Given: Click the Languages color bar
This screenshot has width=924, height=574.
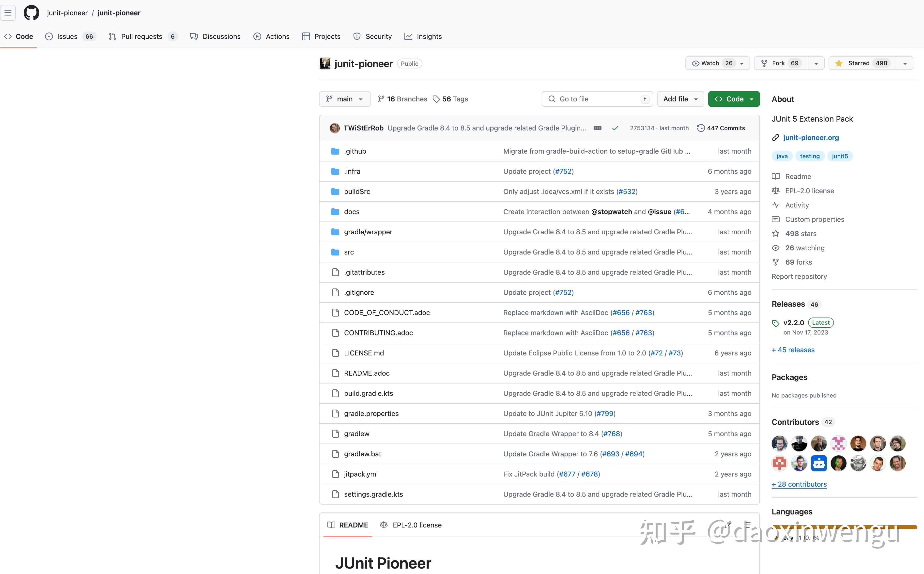Looking at the screenshot, I should 844,527.
